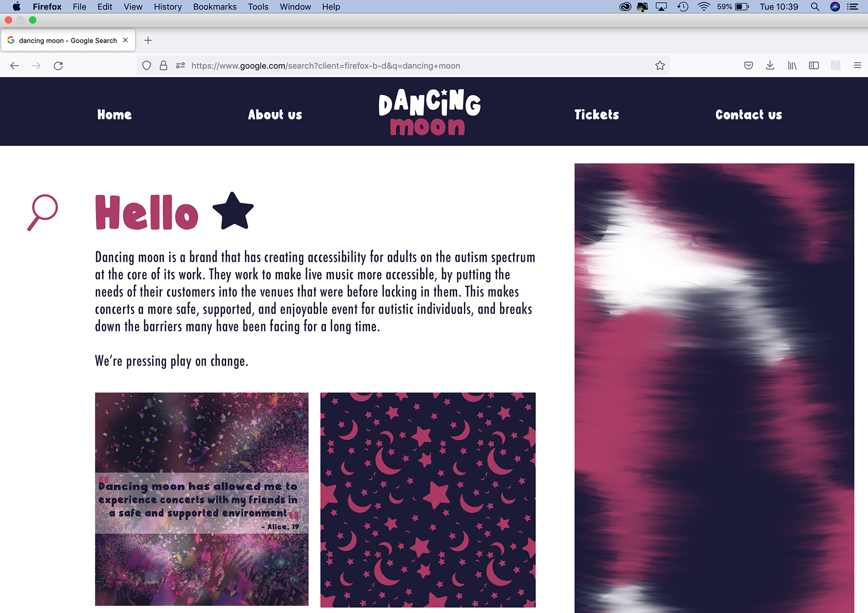868x613 pixels.
Task: Open the Firefox hamburger menu
Action: [857, 66]
